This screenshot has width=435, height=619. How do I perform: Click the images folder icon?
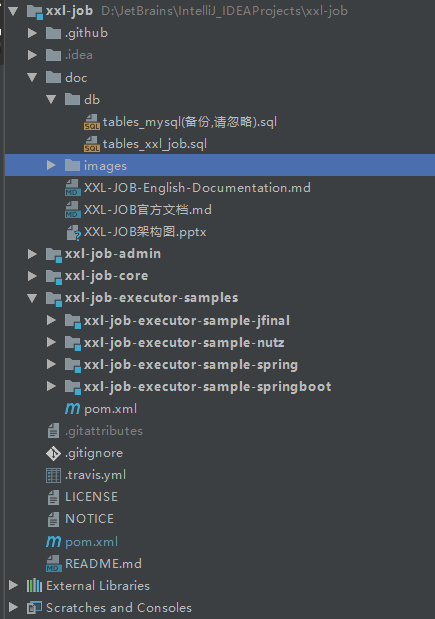pos(72,165)
